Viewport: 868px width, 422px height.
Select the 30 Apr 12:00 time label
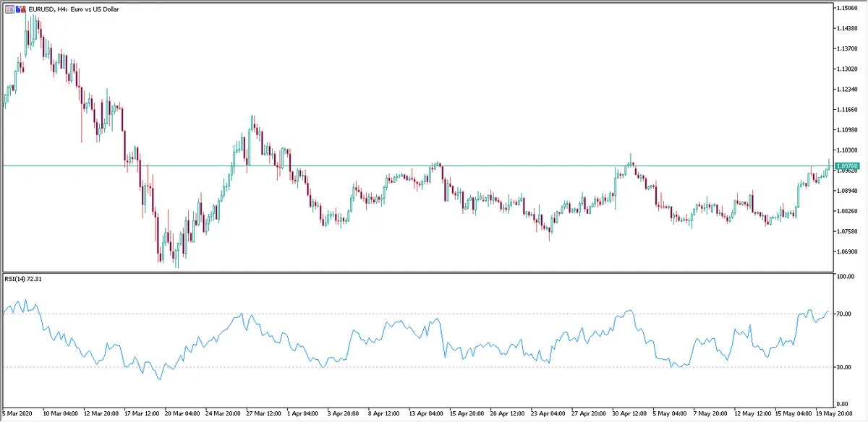[x=628, y=414]
